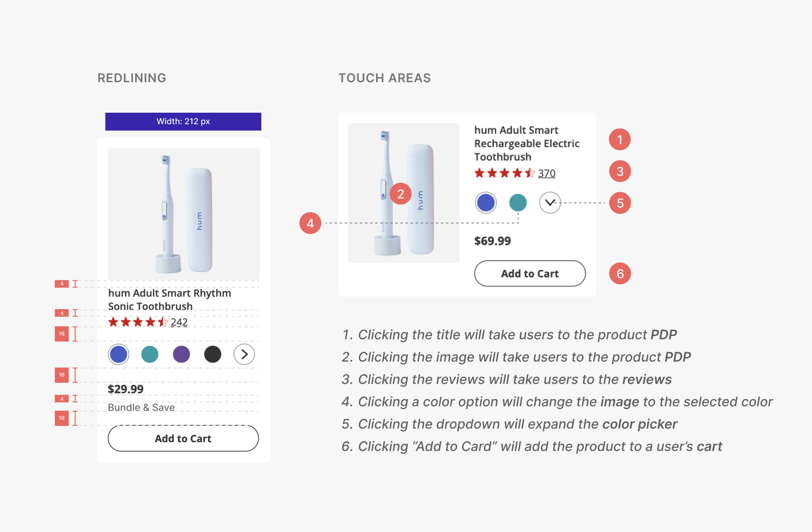Choose the purple color swatch

(x=181, y=354)
